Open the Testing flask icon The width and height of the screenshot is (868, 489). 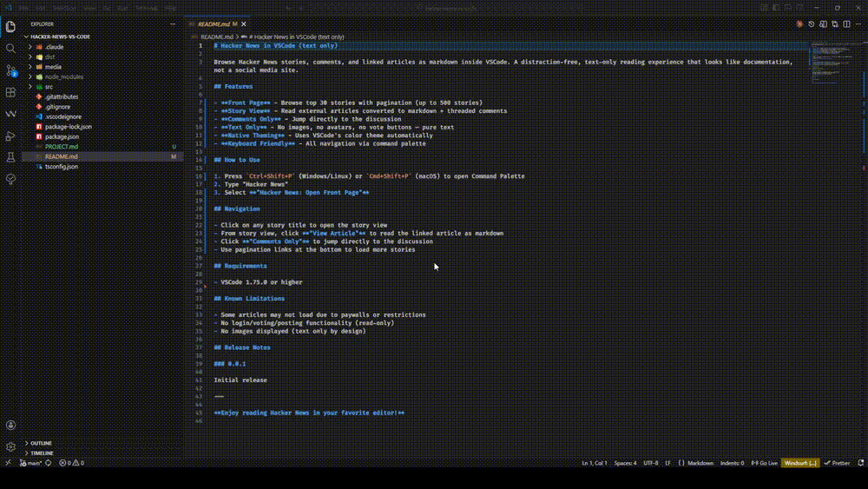point(10,158)
